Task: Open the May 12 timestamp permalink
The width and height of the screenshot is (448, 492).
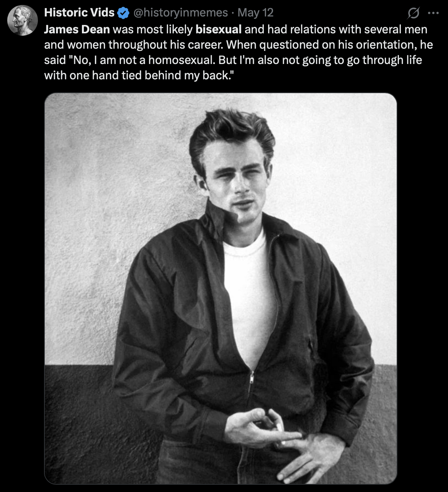Action: click(255, 13)
